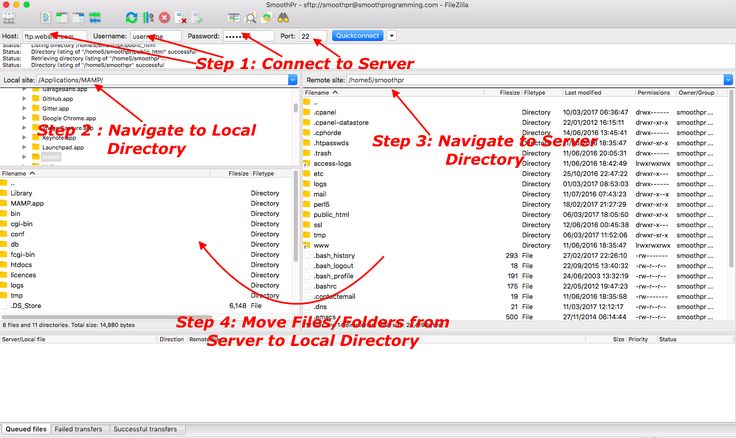Expand the Launchpad.app tree node
This screenshot has height=438, width=736.
point(24,147)
